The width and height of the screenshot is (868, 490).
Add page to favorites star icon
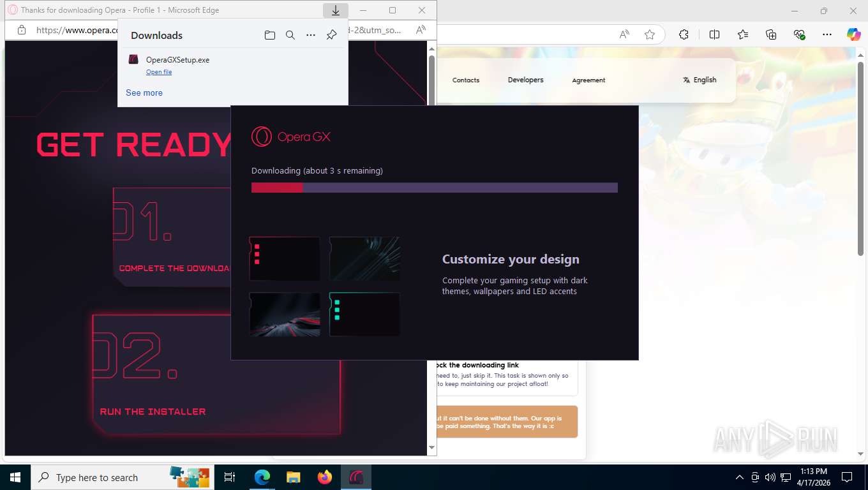pyautogui.click(x=650, y=34)
